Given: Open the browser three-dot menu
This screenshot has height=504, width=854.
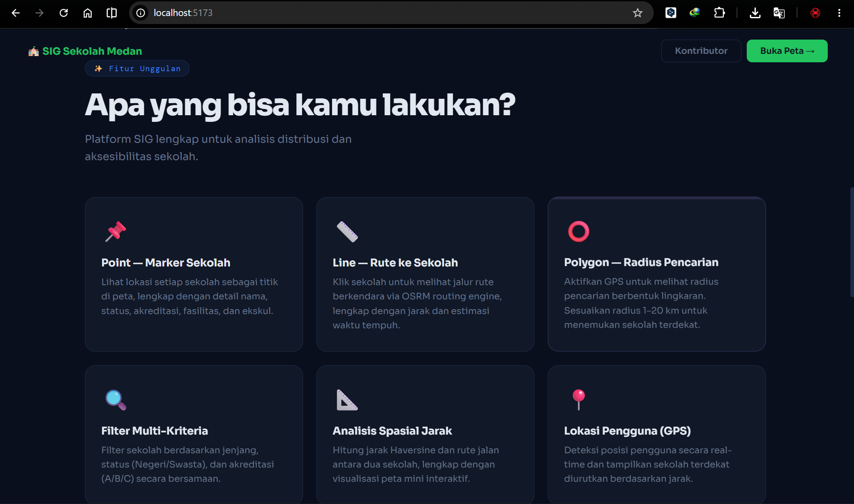Looking at the screenshot, I should [x=839, y=13].
